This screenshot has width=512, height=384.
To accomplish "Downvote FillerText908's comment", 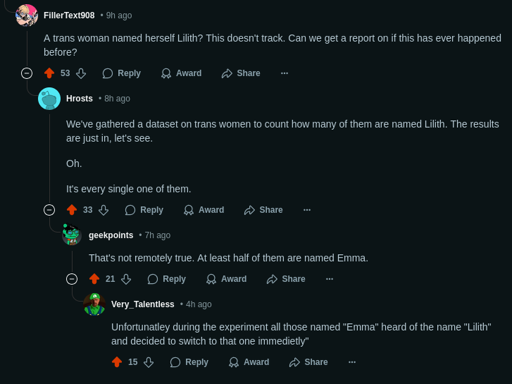I will tap(81, 73).
